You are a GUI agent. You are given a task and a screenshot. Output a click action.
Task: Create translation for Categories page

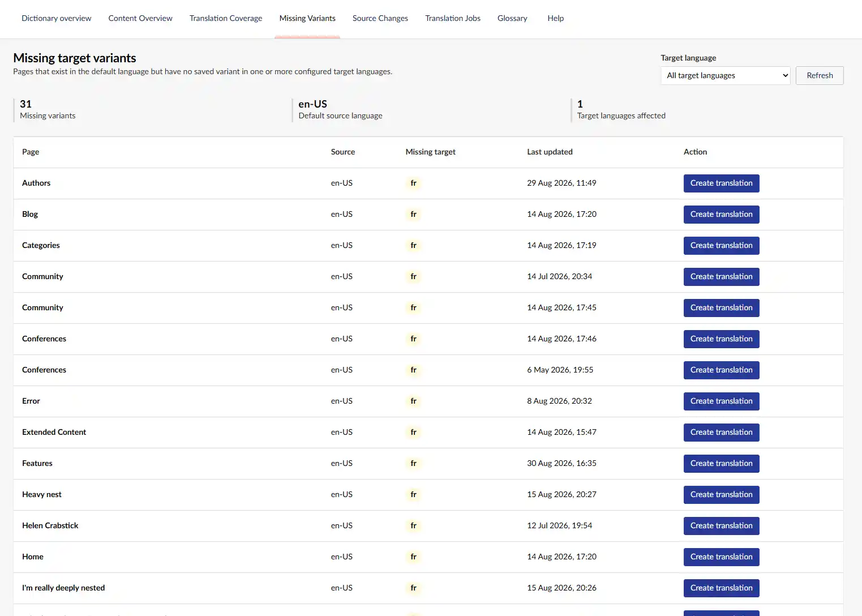tap(722, 246)
